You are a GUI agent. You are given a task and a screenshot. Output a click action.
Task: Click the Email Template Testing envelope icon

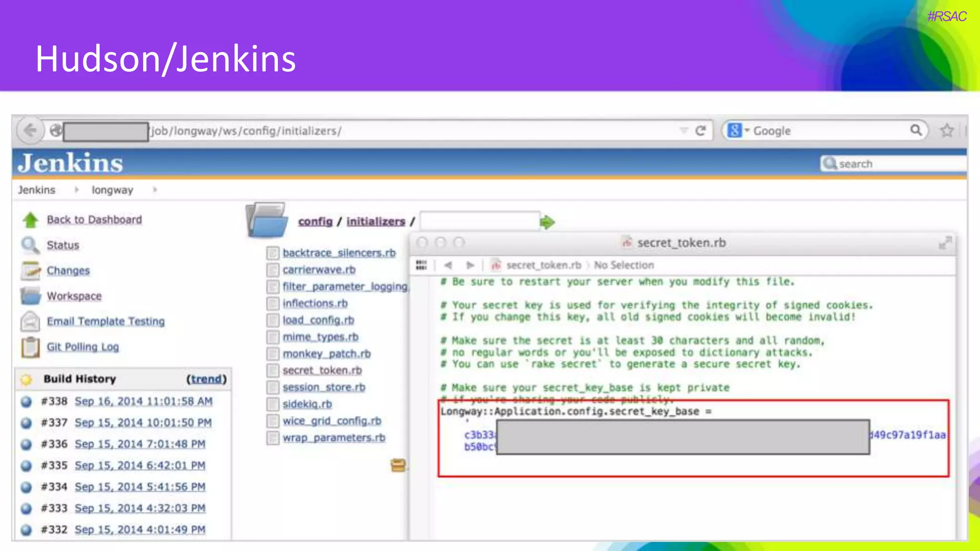[x=30, y=321]
